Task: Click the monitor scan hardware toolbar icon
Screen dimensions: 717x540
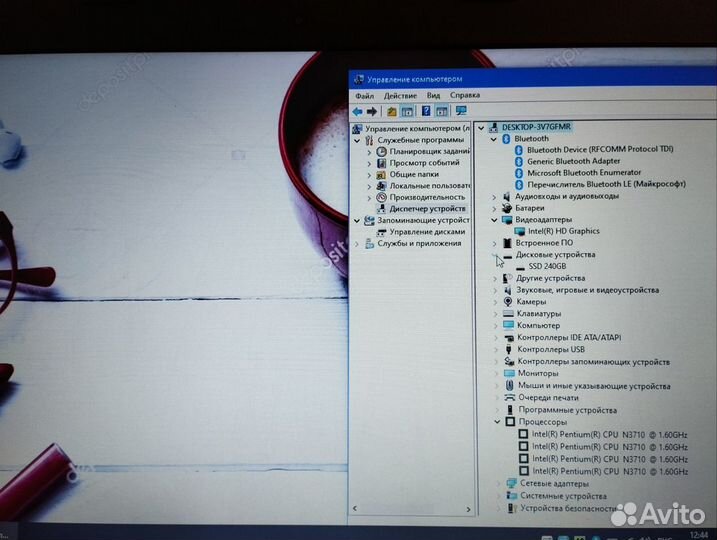Action: tap(461, 111)
